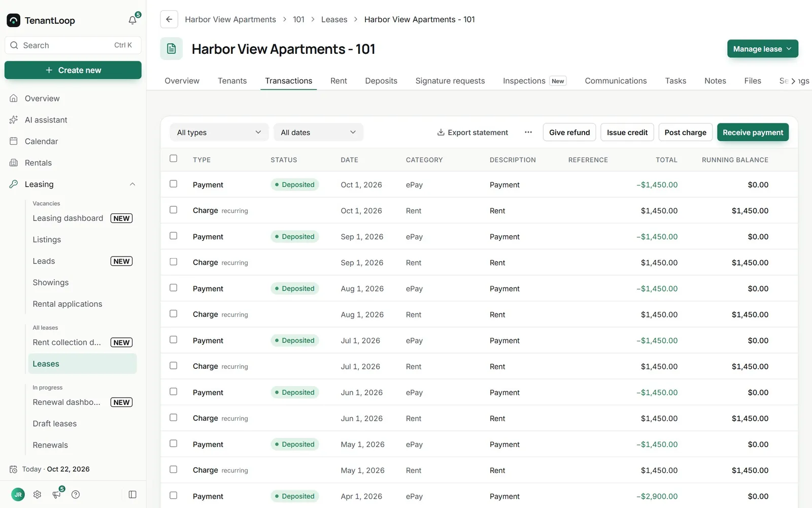
Task: Click the TenantLoop logo icon
Action: pos(13,20)
